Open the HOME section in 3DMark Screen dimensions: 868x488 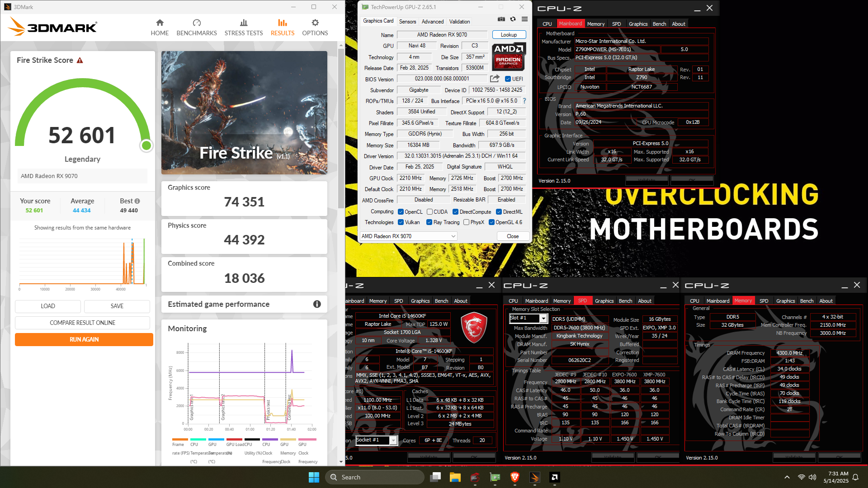pos(160,28)
